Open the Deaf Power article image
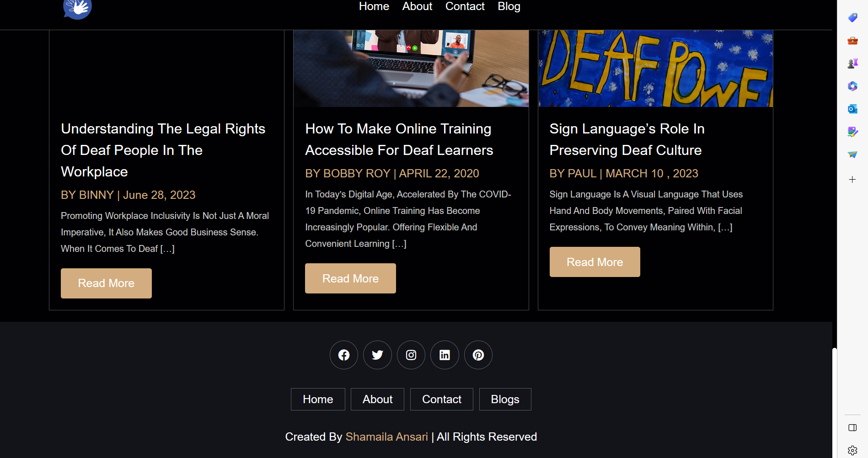The height and width of the screenshot is (458, 868). pyautogui.click(x=655, y=69)
